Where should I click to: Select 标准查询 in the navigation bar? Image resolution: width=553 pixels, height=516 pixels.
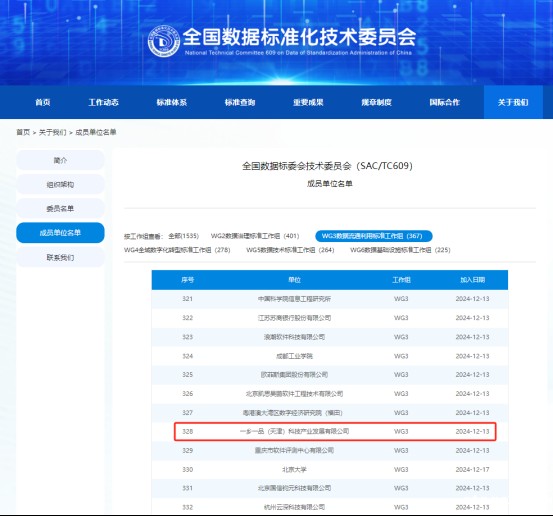[x=240, y=102]
